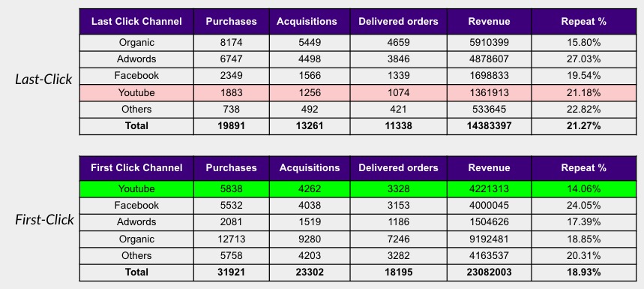Viewport: 644px width, 289px height.
Task: Click the Last-Click italic label
Action: (43, 79)
